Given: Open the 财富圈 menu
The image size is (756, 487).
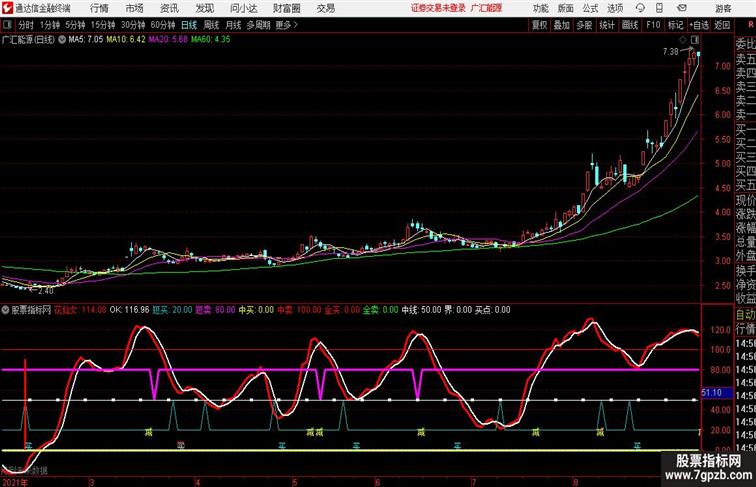Looking at the screenshot, I should [286, 8].
